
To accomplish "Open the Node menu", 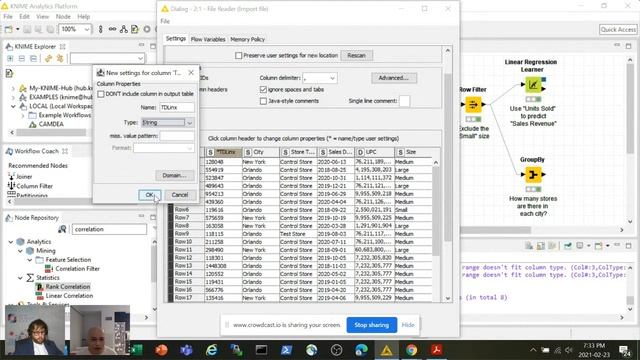I will (63, 17).
